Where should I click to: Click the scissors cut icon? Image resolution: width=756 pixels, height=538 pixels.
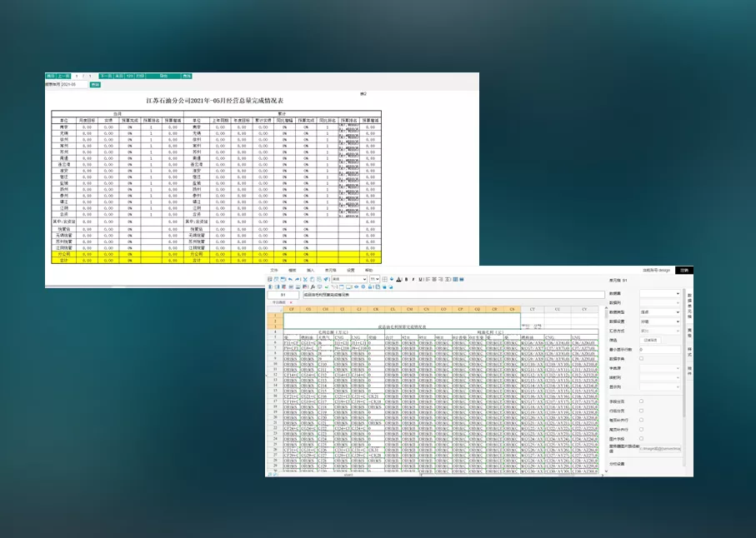pyautogui.click(x=306, y=279)
